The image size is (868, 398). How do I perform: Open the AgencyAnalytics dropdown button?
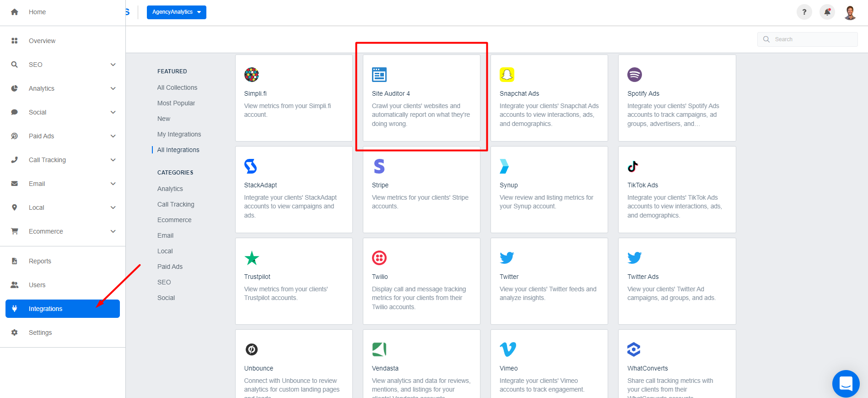point(177,12)
